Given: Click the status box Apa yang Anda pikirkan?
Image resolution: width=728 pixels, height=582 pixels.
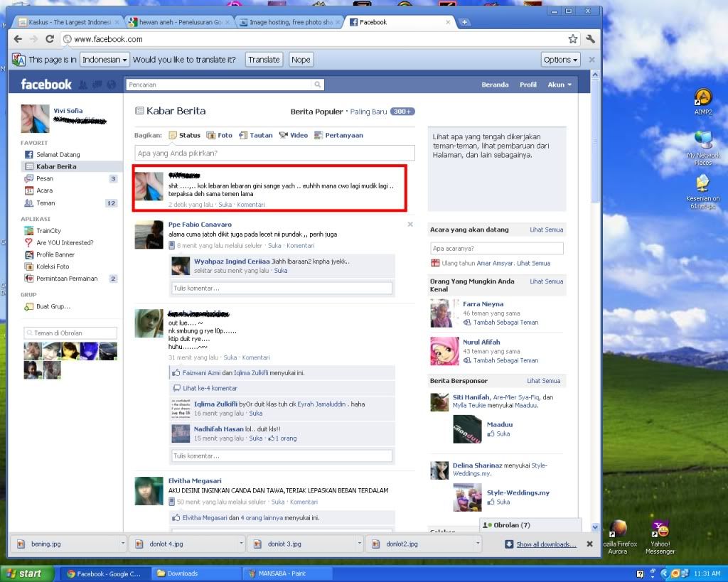Looking at the screenshot, I should pos(274,153).
